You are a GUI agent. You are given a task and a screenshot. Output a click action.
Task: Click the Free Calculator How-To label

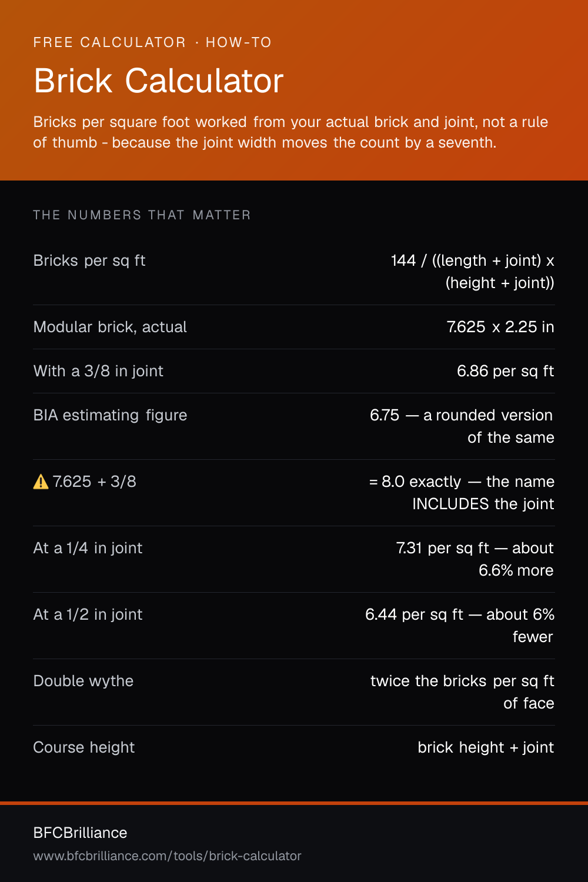click(x=152, y=42)
